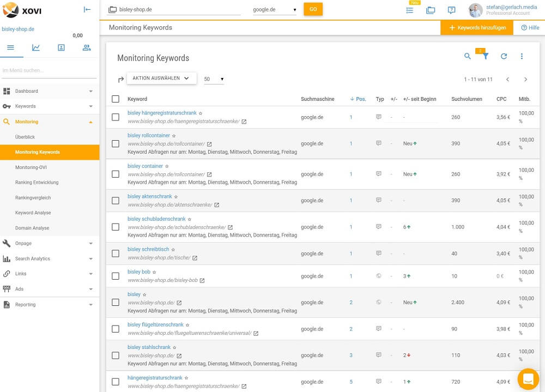Click the line chart icon in sidebar

36,47
